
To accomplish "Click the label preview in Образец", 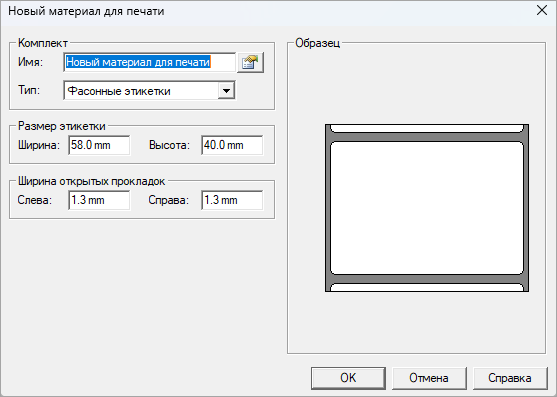I will 427,208.
